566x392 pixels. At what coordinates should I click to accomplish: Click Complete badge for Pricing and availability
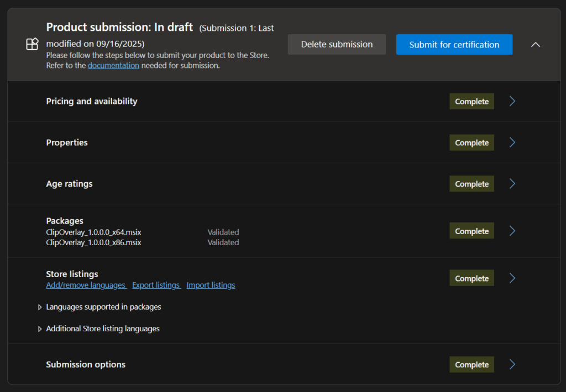pos(472,102)
